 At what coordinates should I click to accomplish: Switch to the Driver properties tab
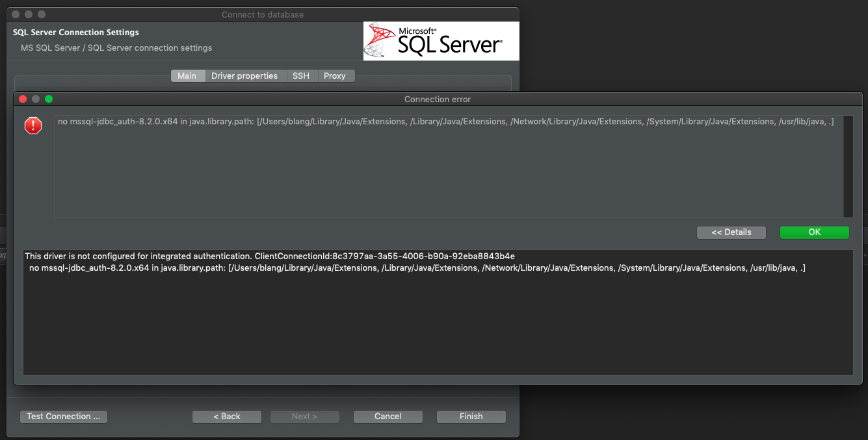pos(245,76)
